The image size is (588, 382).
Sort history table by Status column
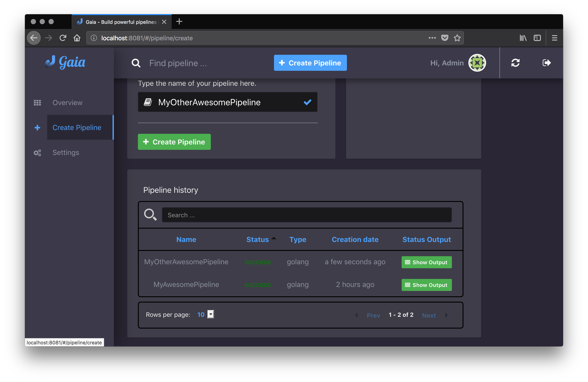(258, 239)
